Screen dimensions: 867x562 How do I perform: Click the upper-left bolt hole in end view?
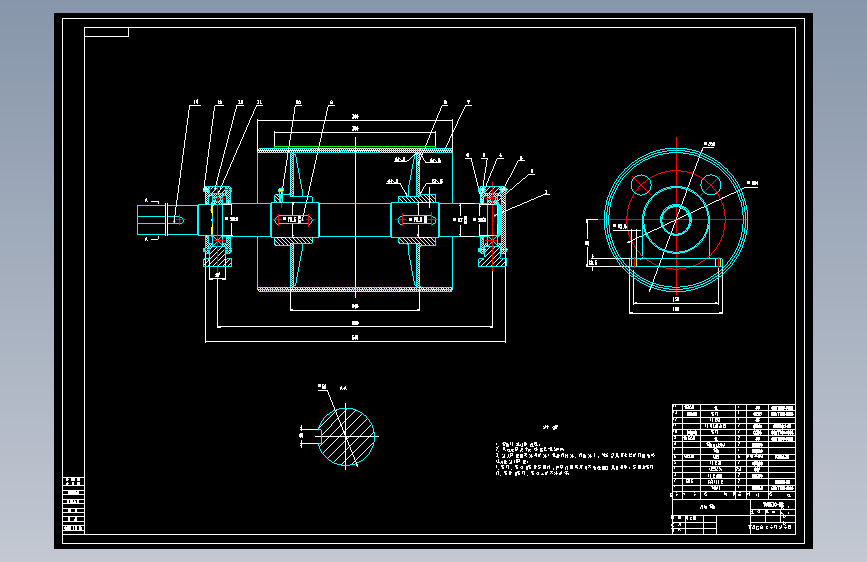coord(641,185)
